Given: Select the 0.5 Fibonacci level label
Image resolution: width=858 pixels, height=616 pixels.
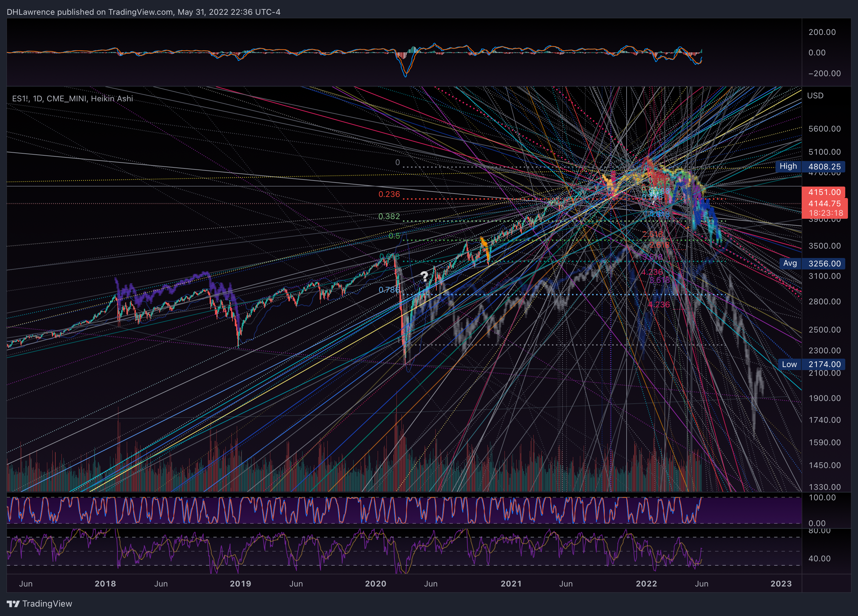Looking at the screenshot, I should point(394,236).
